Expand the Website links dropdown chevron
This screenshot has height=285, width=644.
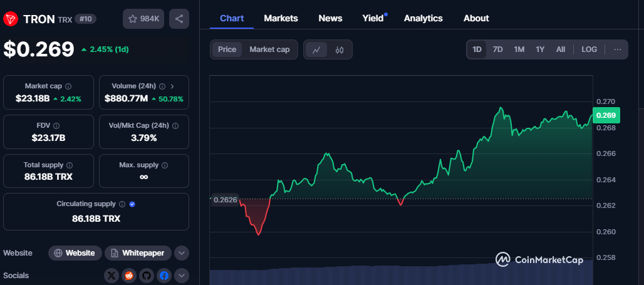182,253
